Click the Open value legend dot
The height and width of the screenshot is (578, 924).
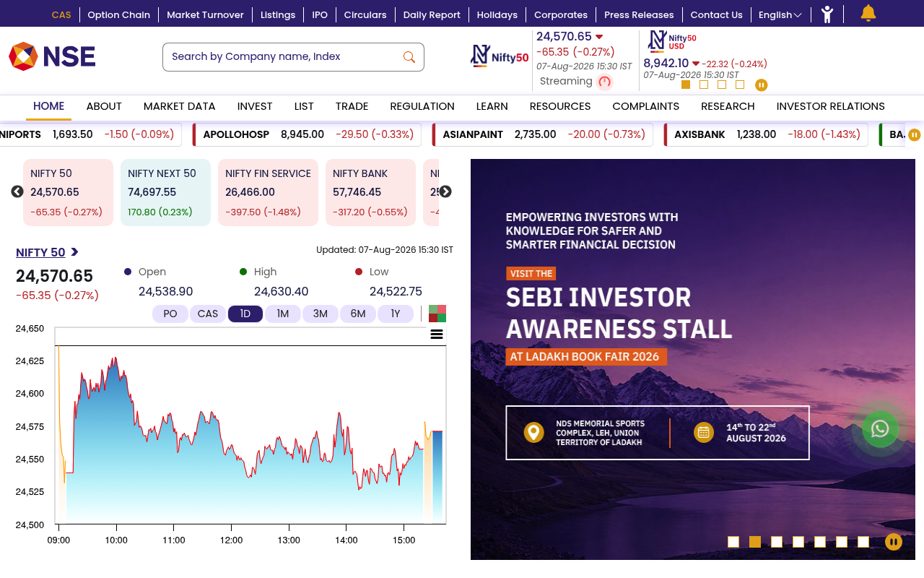[128, 272]
